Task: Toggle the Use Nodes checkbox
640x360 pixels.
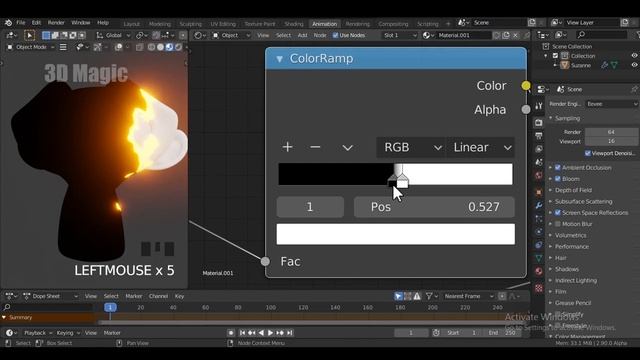Action: click(336, 36)
